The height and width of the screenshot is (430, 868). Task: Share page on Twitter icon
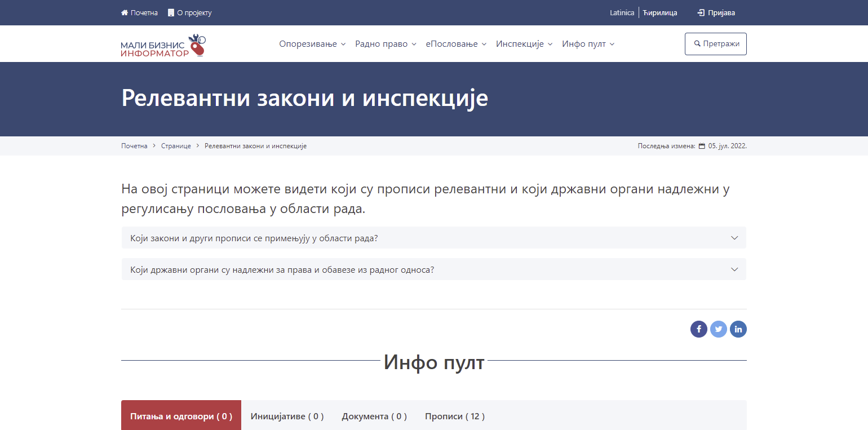pyautogui.click(x=719, y=329)
